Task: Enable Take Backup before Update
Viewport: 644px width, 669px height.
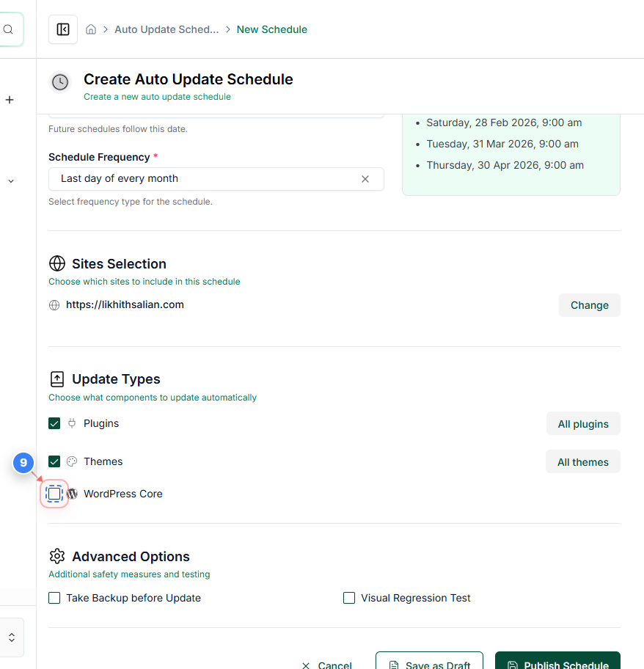Action: click(54, 598)
